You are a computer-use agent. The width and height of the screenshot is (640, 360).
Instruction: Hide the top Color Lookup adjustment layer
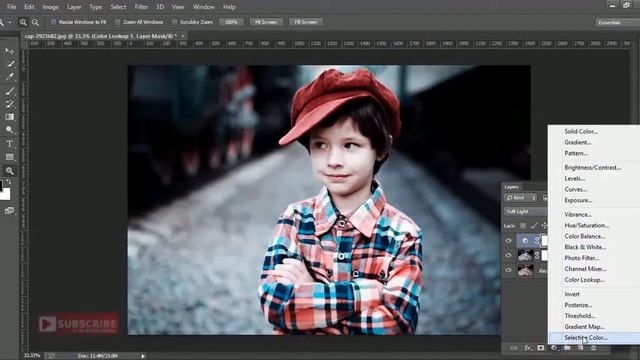[508, 241]
